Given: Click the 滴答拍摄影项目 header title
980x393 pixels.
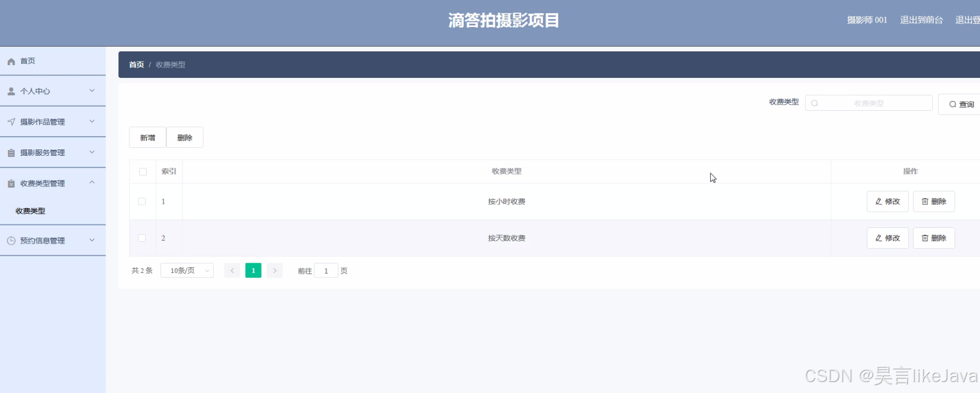Looking at the screenshot, I should (x=504, y=21).
